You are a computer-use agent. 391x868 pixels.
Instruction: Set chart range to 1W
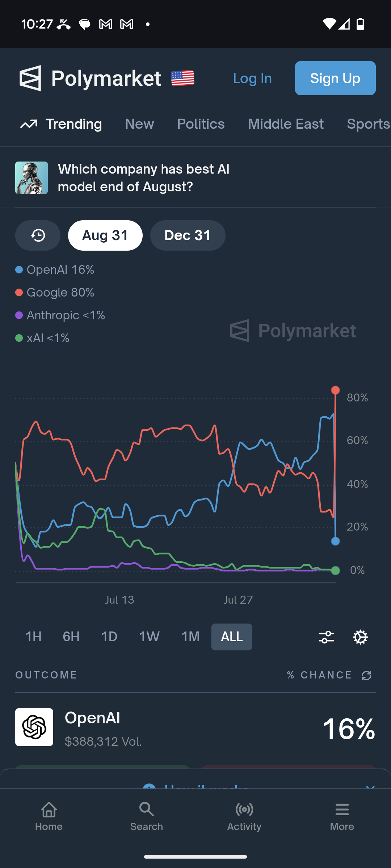(149, 637)
